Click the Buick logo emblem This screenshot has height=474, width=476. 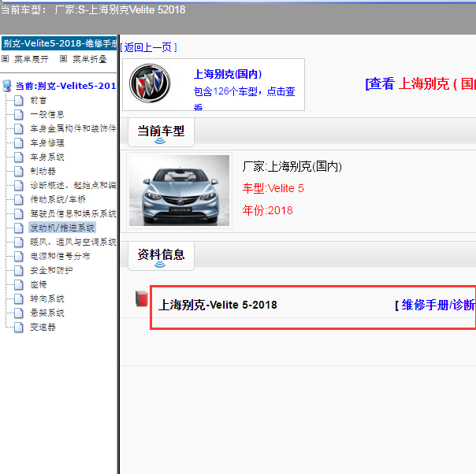coord(150,83)
